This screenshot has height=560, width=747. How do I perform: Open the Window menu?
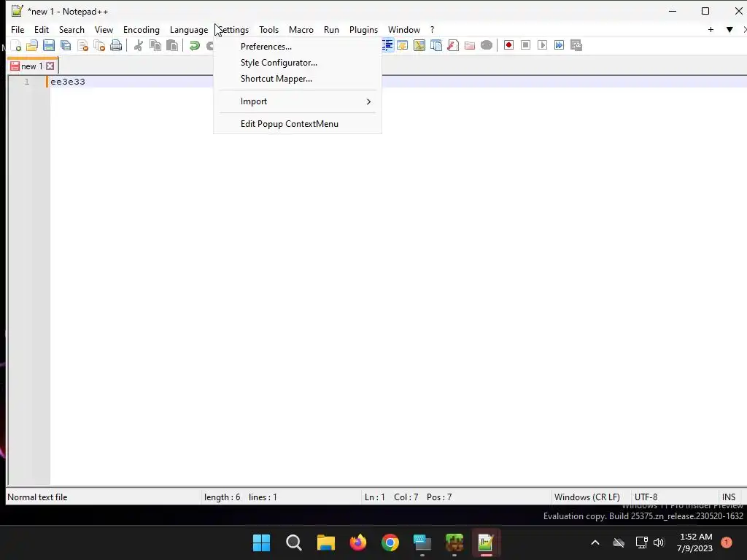pos(404,29)
